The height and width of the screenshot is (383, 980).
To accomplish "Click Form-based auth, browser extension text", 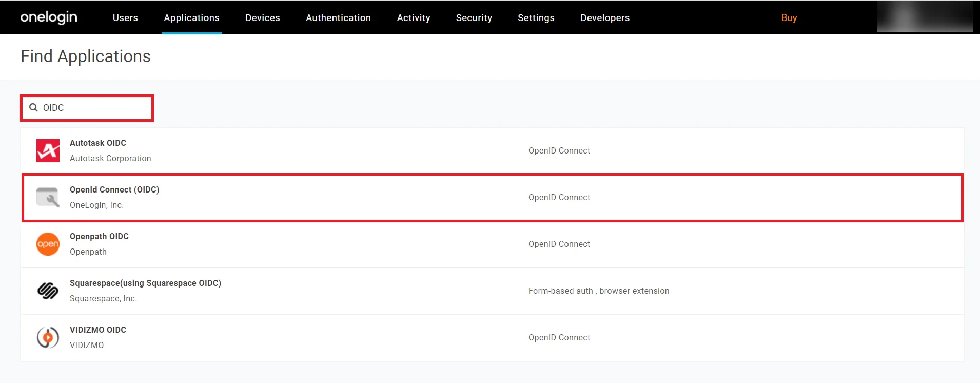I will [599, 291].
